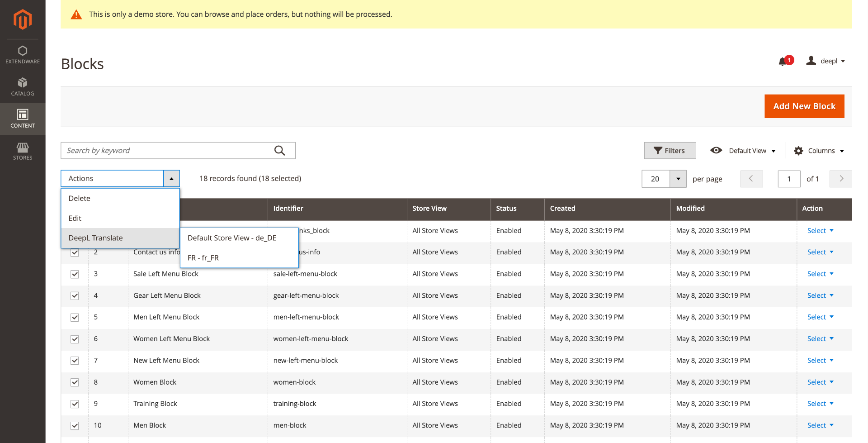Choose Delete from the Actions menu
868x443 pixels.
(80, 198)
